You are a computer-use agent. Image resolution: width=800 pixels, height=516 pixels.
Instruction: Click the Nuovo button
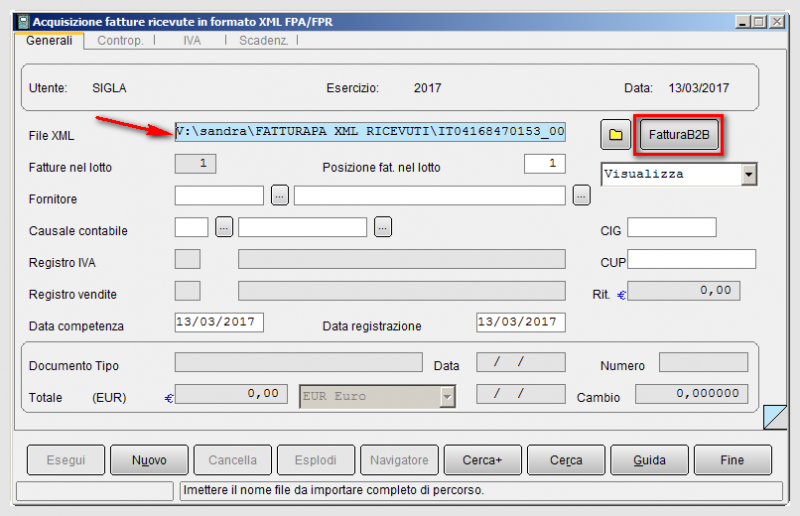149,460
